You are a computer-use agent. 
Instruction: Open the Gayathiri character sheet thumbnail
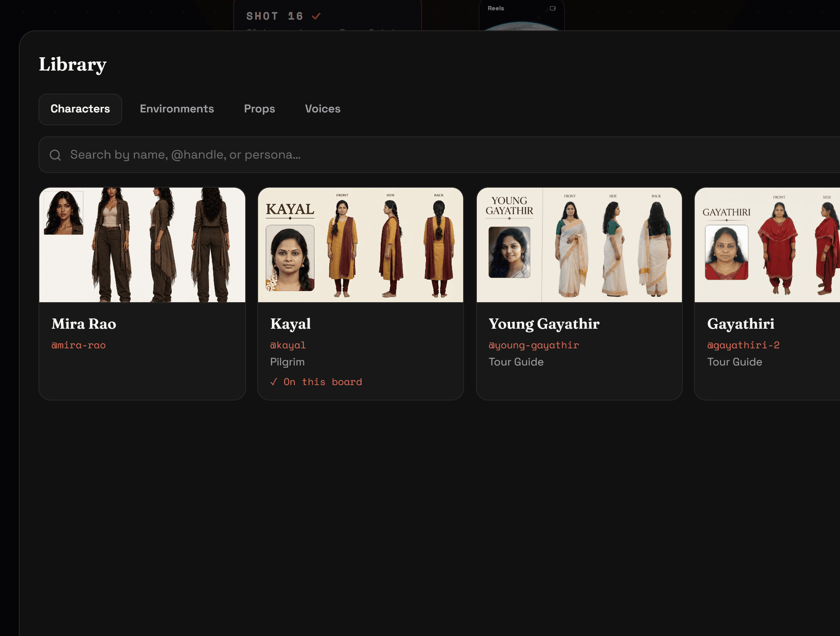click(767, 245)
